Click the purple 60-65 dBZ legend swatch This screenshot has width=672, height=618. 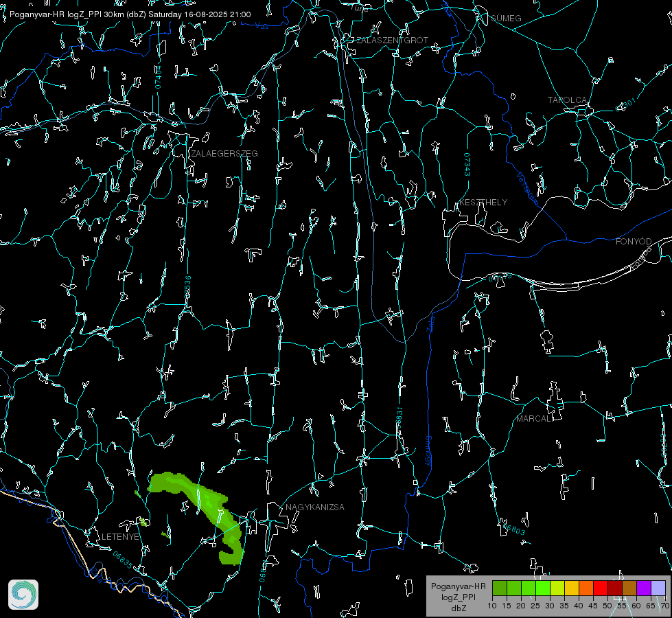644,588
